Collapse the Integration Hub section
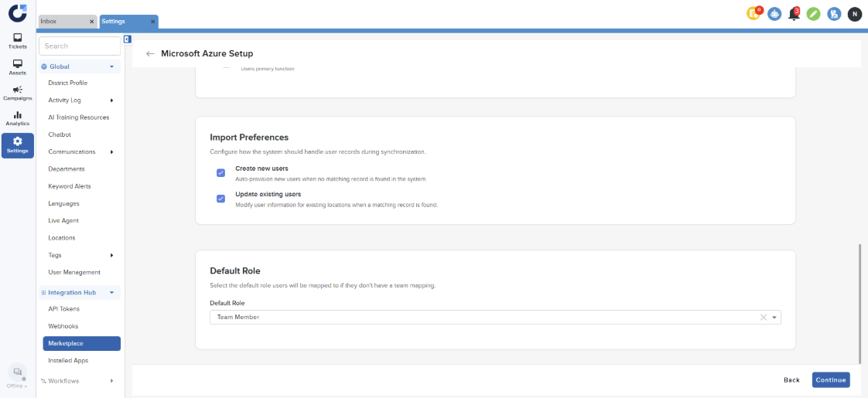This screenshot has width=868, height=398. (x=111, y=293)
